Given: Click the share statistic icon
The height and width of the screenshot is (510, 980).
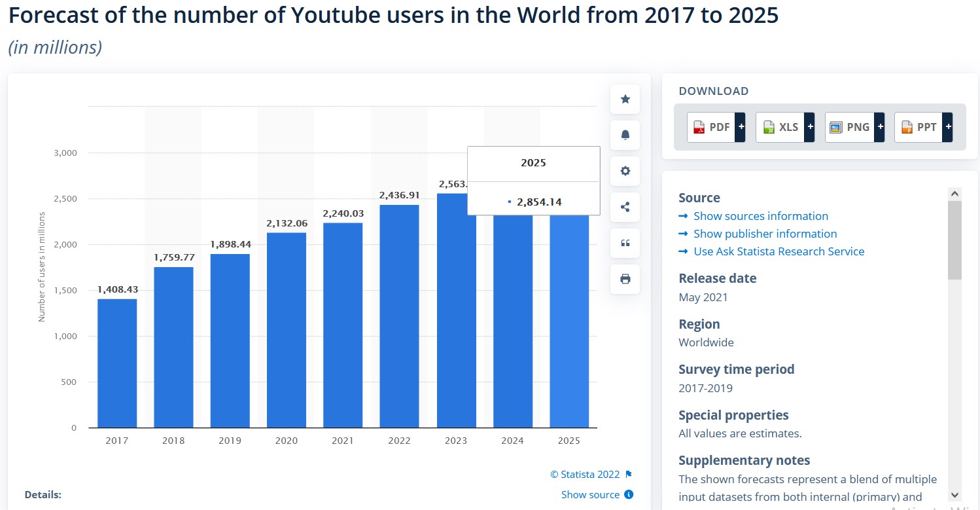Looking at the screenshot, I should click(625, 208).
